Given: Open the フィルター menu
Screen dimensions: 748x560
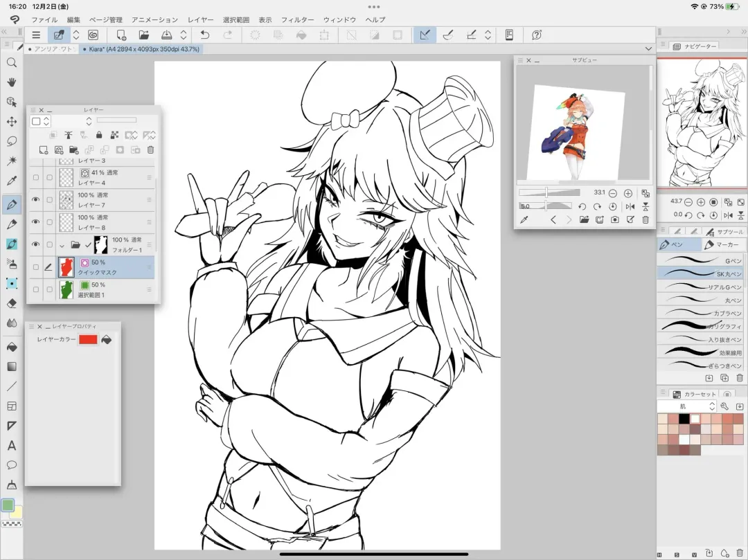Looking at the screenshot, I should coord(298,20).
